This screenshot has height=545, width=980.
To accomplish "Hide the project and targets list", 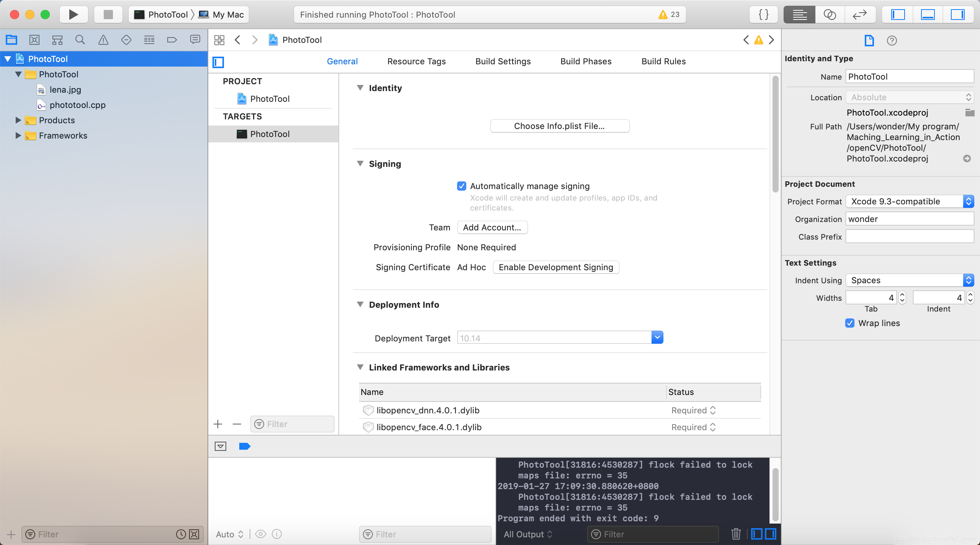I will (218, 62).
